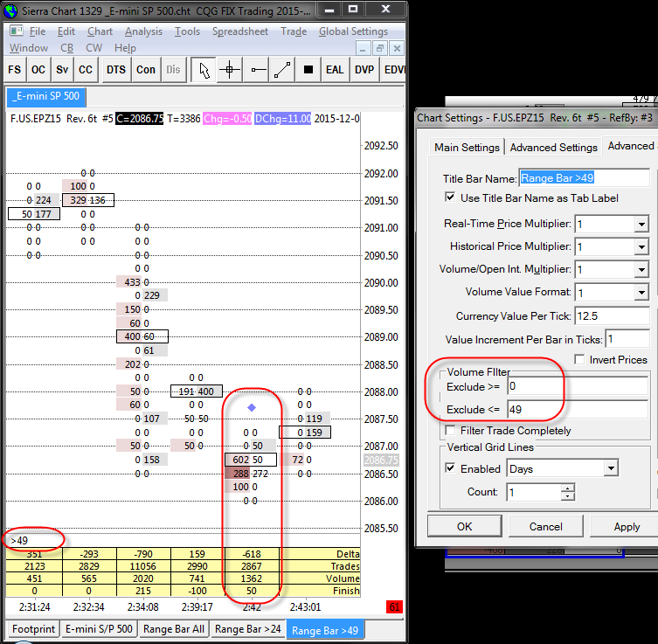Cancel the Chart Settings dialog
The height and width of the screenshot is (644, 658).
[545, 527]
